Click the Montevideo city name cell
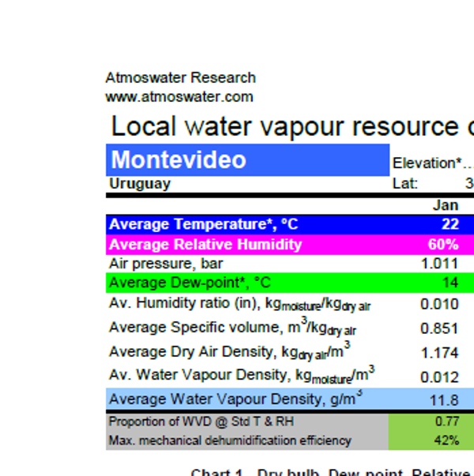Screen dimensions: 474x476 pyautogui.click(x=247, y=160)
